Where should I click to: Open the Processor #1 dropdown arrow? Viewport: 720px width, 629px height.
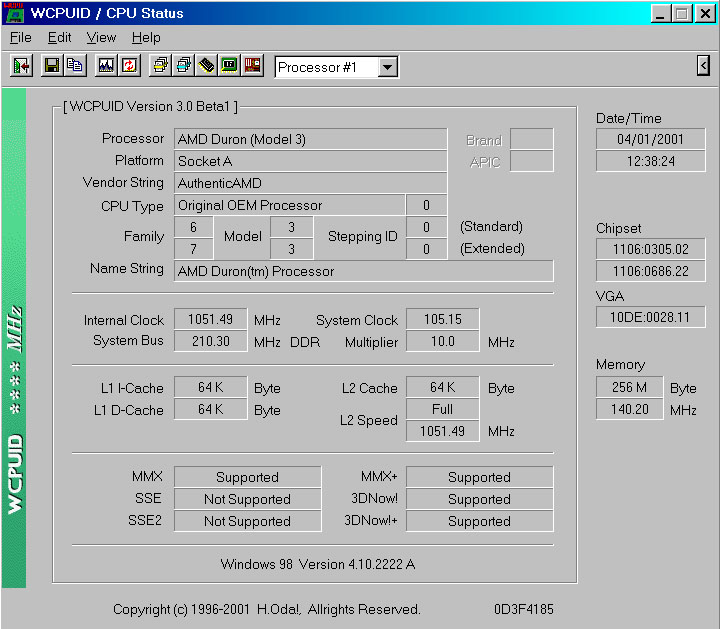pos(388,67)
